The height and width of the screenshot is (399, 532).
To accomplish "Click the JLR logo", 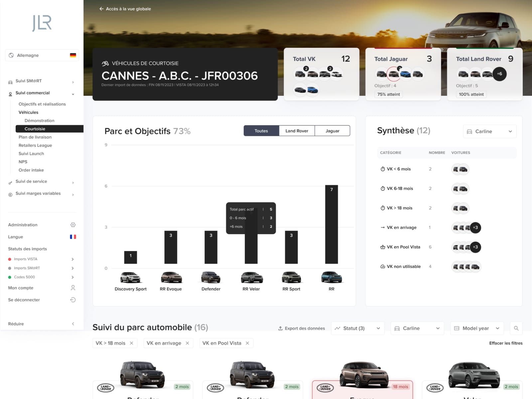I will [42, 23].
